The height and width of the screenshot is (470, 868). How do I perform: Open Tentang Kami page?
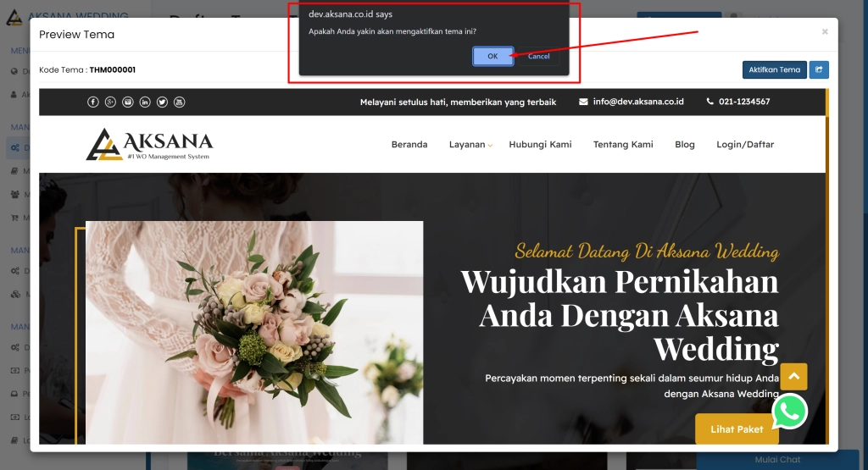click(x=623, y=144)
